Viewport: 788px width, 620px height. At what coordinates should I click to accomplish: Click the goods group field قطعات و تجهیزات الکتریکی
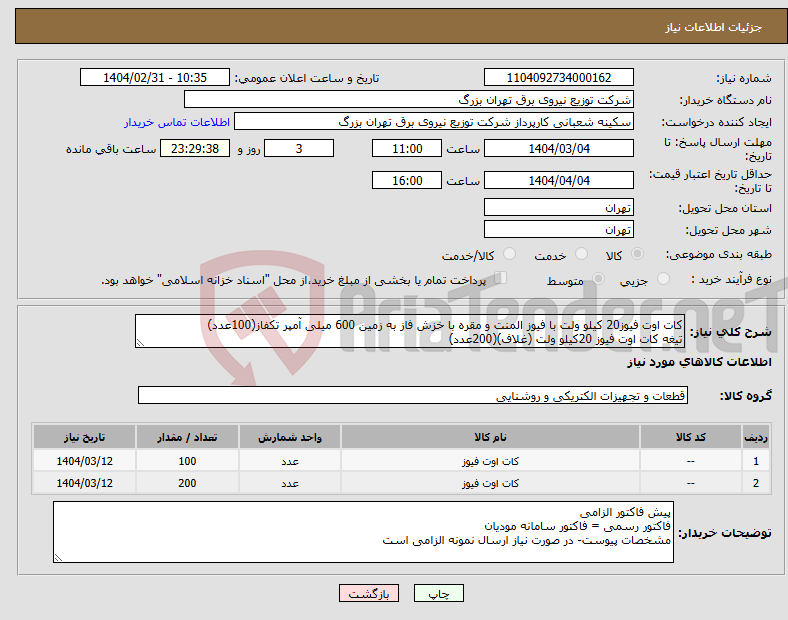413,395
